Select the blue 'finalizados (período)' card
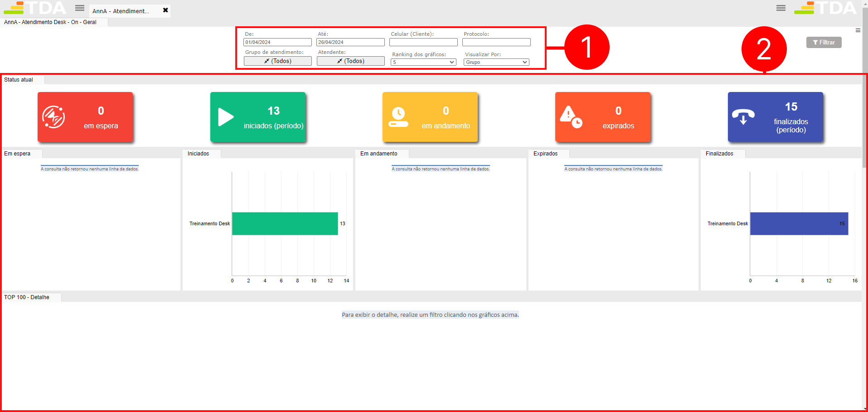 click(x=776, y=117)
